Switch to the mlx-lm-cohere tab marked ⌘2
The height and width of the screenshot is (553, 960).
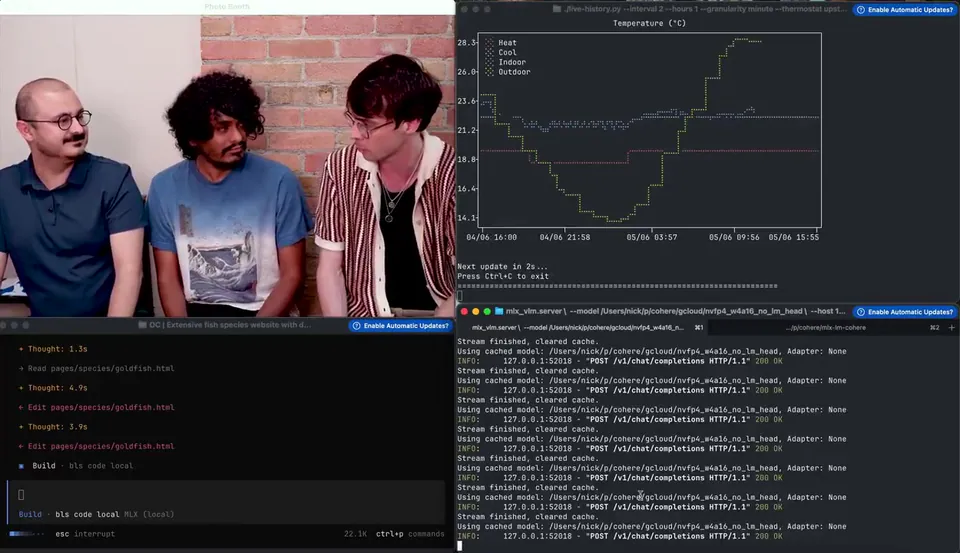[827, 328]
